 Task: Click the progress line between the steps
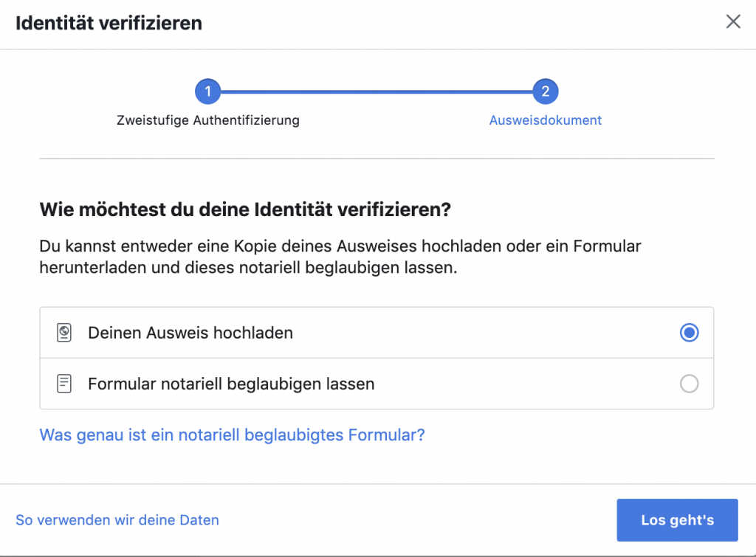pos(377,92)
